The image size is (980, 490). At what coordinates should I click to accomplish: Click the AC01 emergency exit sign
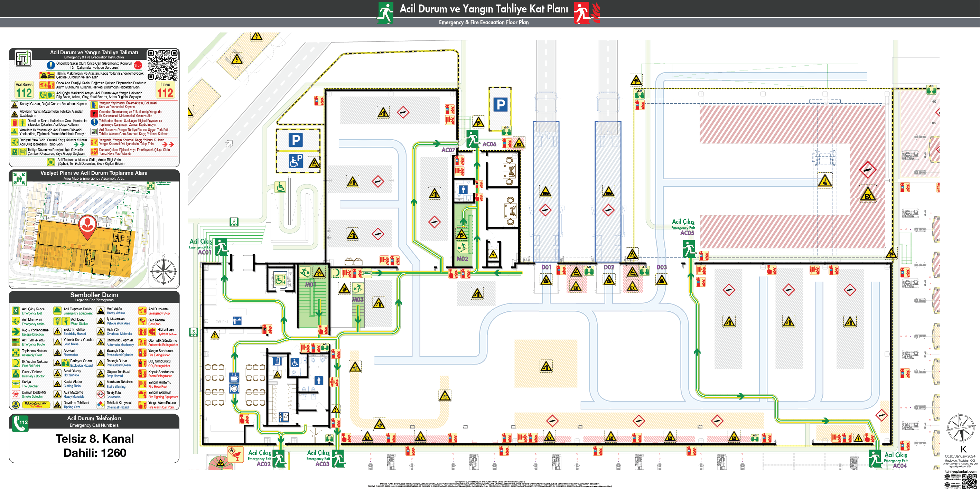click(x=221, y=247)
